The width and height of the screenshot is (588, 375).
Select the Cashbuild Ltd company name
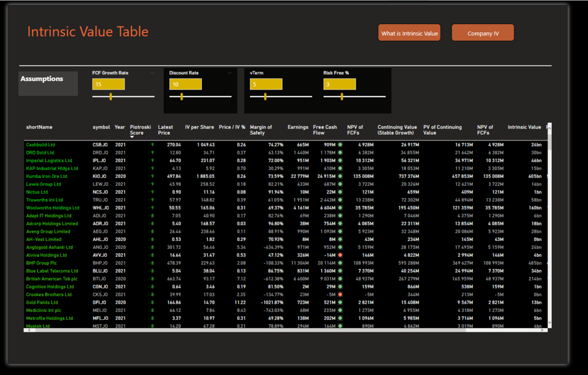click(40, 145)
